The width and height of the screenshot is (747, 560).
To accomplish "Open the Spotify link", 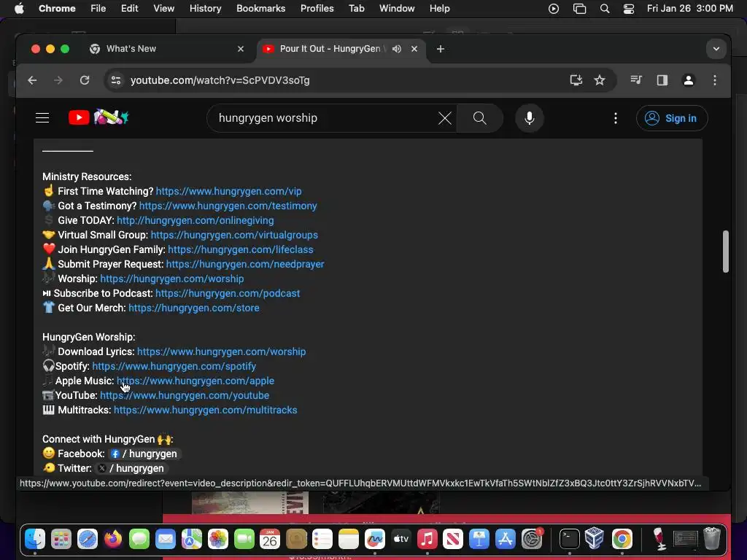I will 174,366.
